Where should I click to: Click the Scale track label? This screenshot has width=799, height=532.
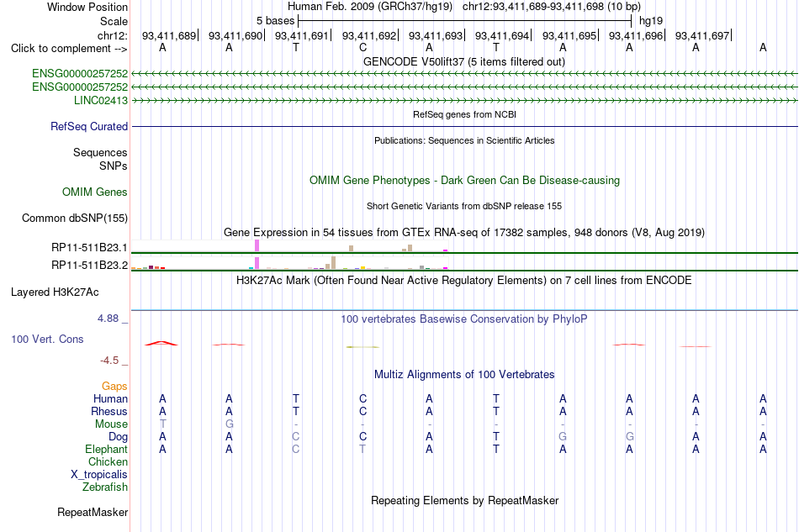click(x=114, y=21)
